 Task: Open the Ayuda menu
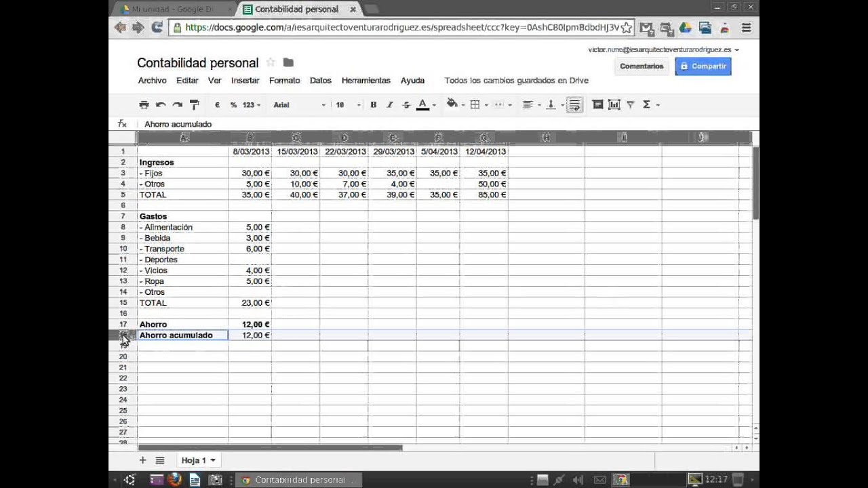(x=412, y=80)
